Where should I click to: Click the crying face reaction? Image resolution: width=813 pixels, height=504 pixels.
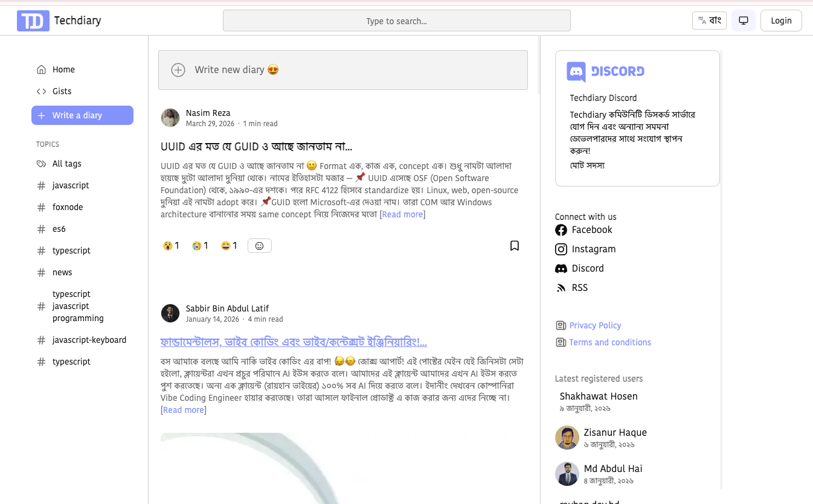click(200, 246)
